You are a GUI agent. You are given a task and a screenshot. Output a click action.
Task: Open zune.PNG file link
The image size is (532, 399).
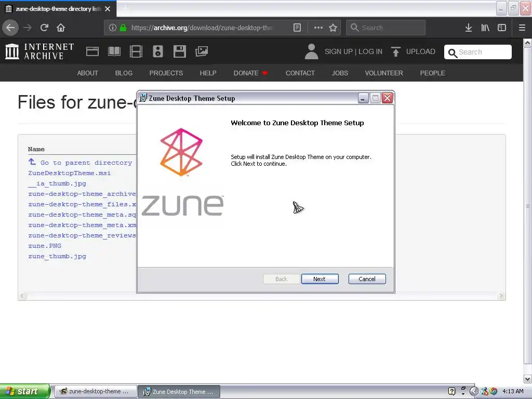pyautogui.click(x=45, y=246)
